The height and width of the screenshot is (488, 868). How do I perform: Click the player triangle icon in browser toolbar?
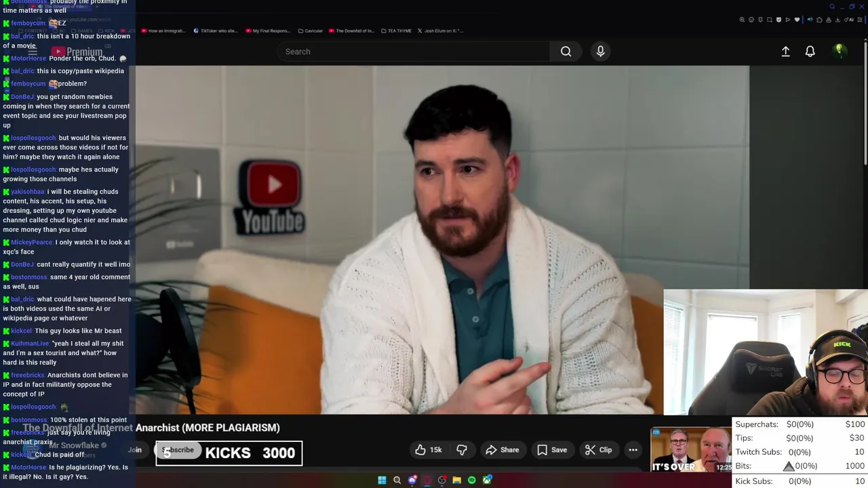click(x=788, y=20)
